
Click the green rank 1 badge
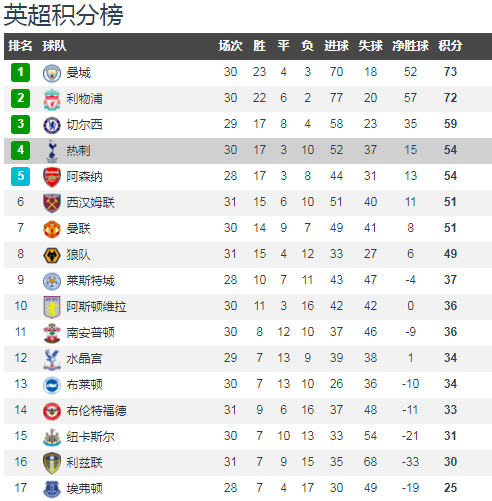pyautogui.click(x=20, y=72)
